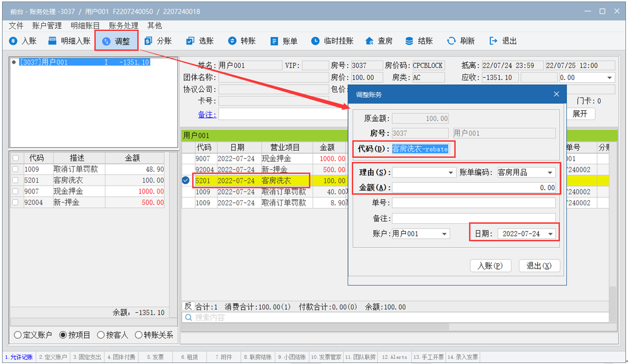This screenshot has height=364, width=628.
Task: Switch to the 12.Alerts tab
Action: pos(395,357)
